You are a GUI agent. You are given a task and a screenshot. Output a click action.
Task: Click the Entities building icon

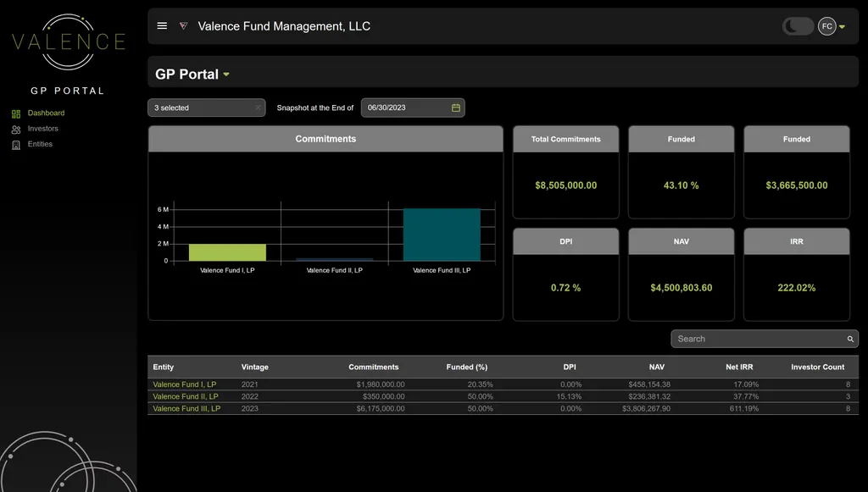pos(16,145)
